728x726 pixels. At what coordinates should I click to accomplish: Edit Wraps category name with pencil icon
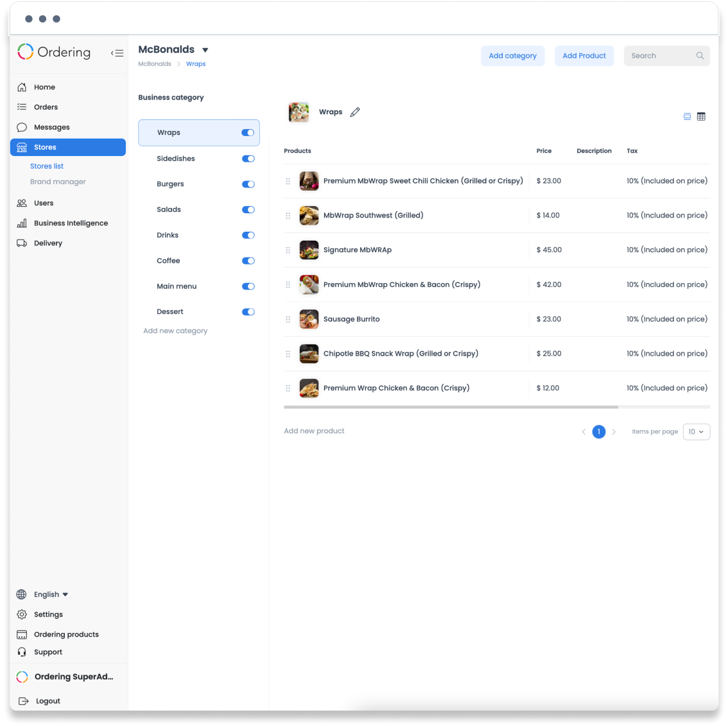tap(355, 112)
